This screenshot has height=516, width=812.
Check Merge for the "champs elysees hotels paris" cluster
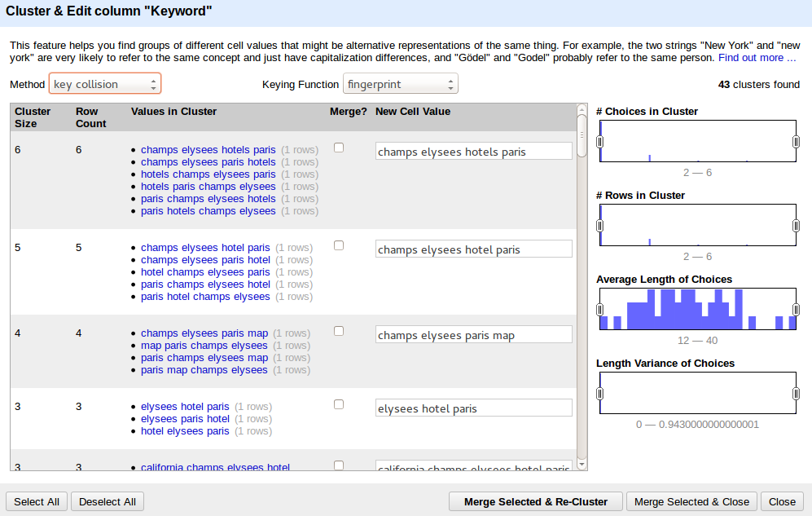tap(338, 147)
